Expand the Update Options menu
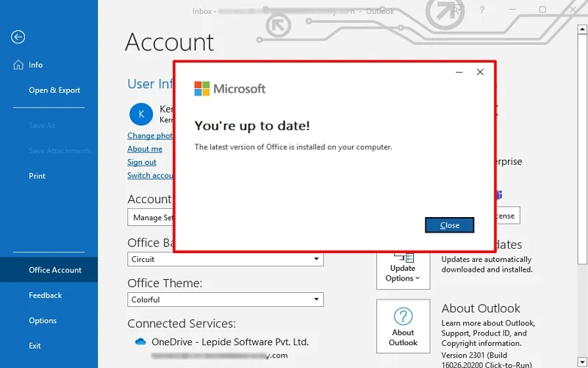588x368 pixels. tap(403, 270)
